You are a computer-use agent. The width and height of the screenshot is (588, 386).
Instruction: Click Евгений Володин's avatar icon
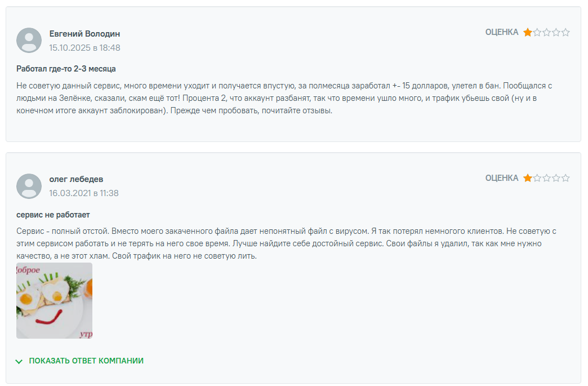(28, 40)
